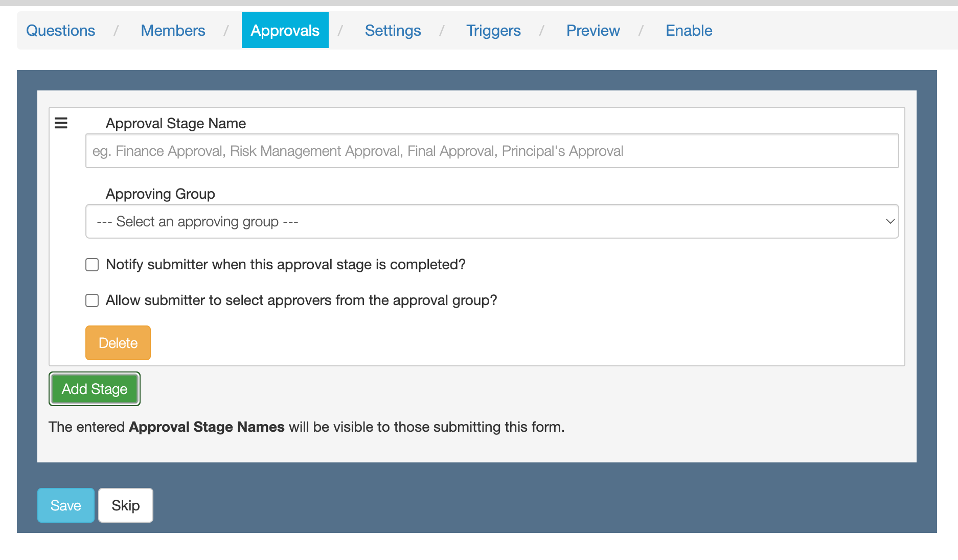Expand the 'Select an approving group' dropdown

pos(492,222)
